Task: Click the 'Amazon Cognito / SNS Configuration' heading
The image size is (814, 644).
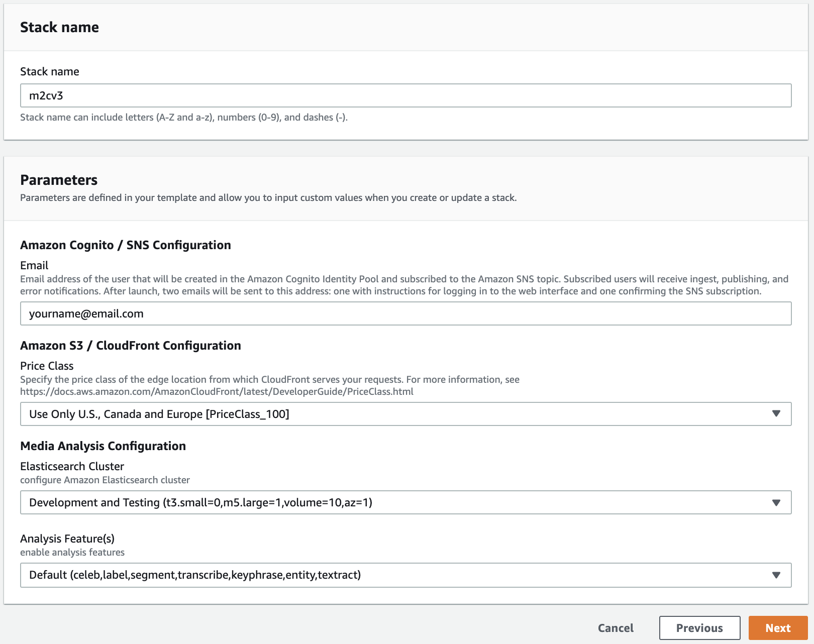Action: pos(126,245)
